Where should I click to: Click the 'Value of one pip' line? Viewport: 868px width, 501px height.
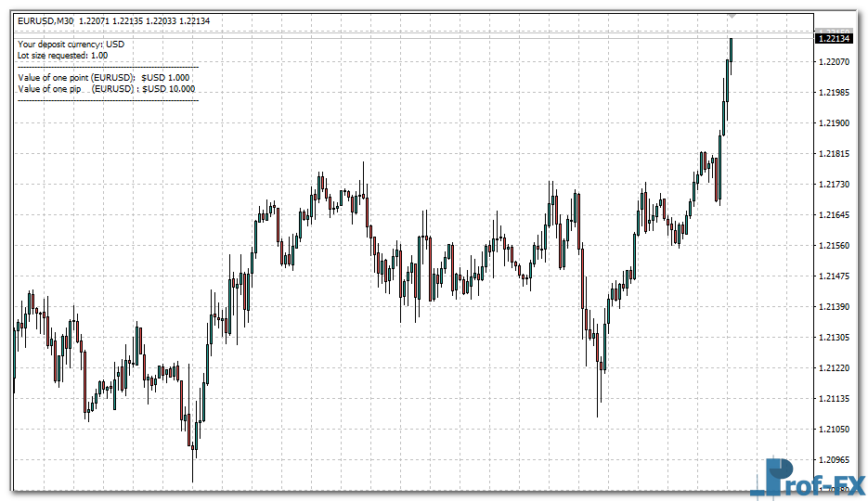coord(106,90)
